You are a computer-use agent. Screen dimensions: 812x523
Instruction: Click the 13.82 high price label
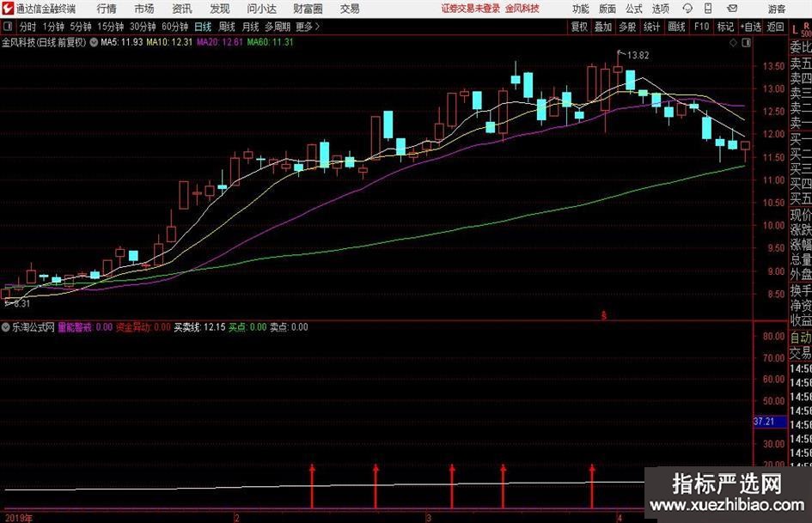638,56
